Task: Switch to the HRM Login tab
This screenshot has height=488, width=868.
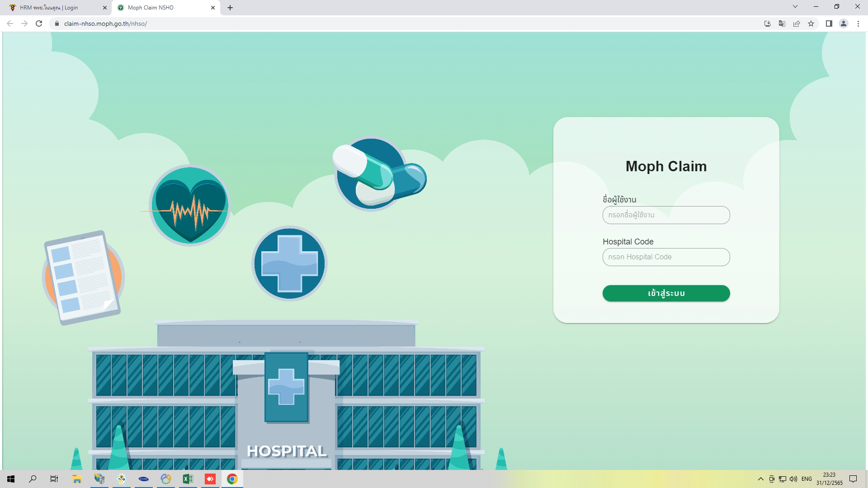Action: [54, 8]
